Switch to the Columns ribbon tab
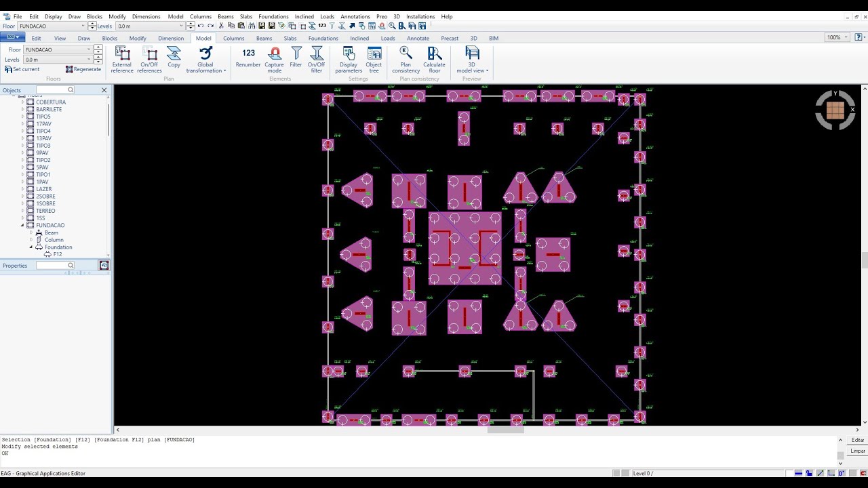 [233, 38]
